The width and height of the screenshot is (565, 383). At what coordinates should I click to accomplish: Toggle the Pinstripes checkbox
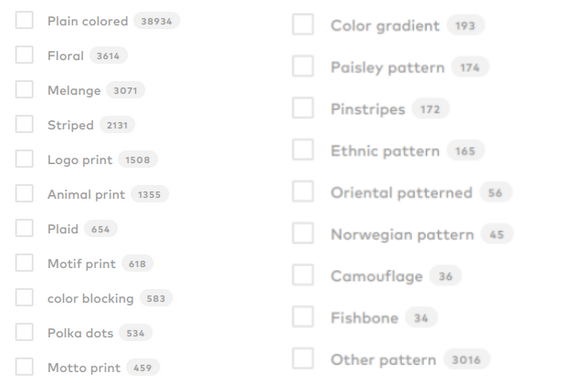(303, 108)
